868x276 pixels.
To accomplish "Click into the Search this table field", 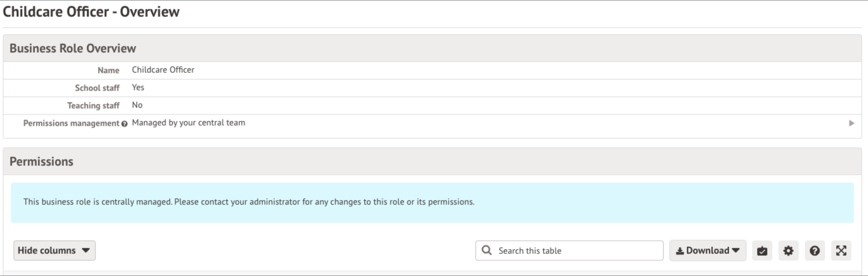I will 577,251.
